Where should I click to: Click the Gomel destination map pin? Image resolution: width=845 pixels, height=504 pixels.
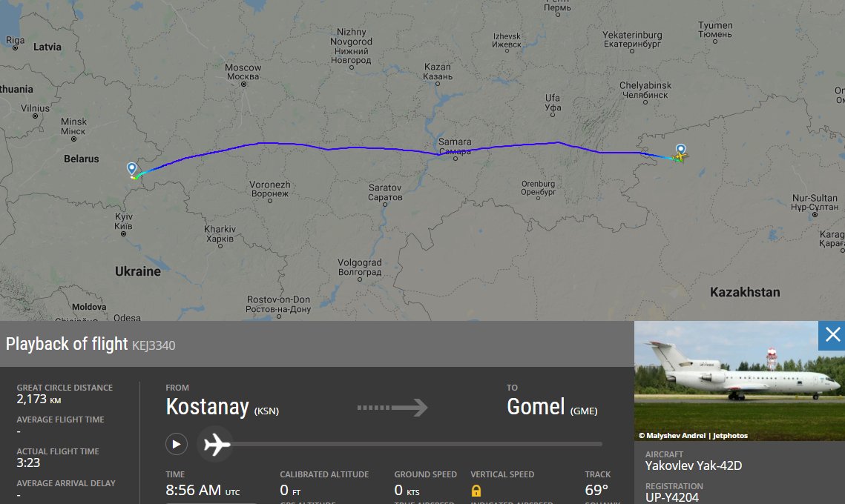[x=131, y=168]
